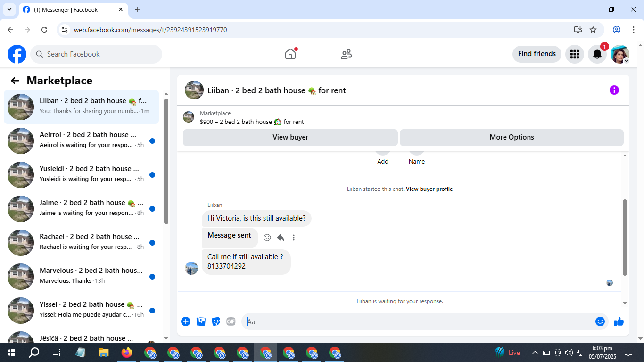This screenshot has height=362, width=644.
Task: Open Marvelous conversation in list
Action: (x=81, y=277)
